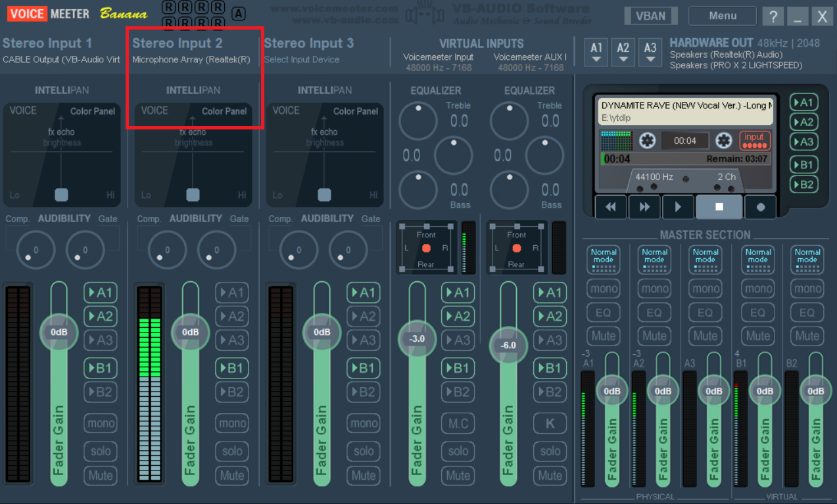The width and height of the screenshot is (837, 504).
Task: Click the right cassette reel gear
Action: click(x=724, y=140)
